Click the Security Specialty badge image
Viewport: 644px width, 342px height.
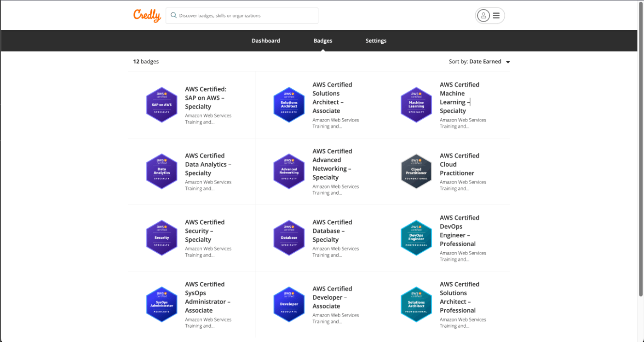(161, 238)
